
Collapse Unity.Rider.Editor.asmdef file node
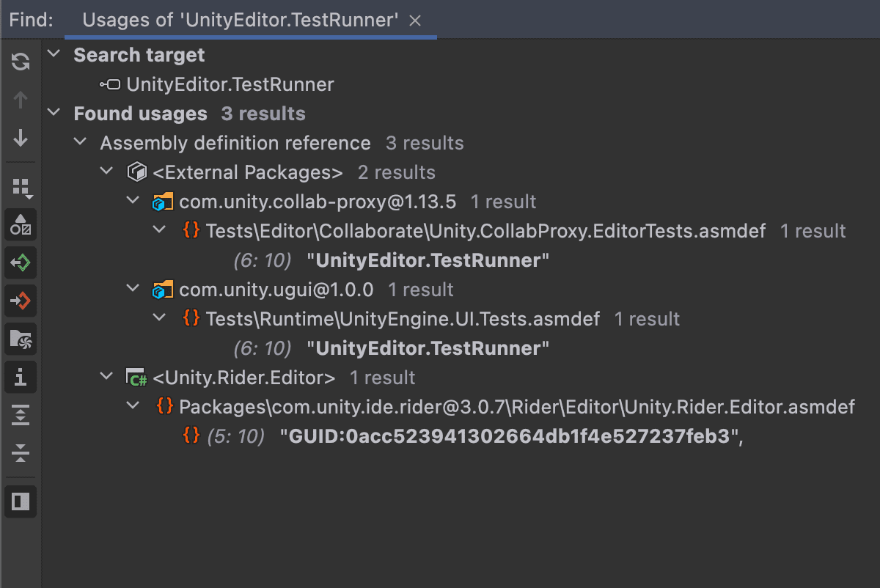point(133,407)
